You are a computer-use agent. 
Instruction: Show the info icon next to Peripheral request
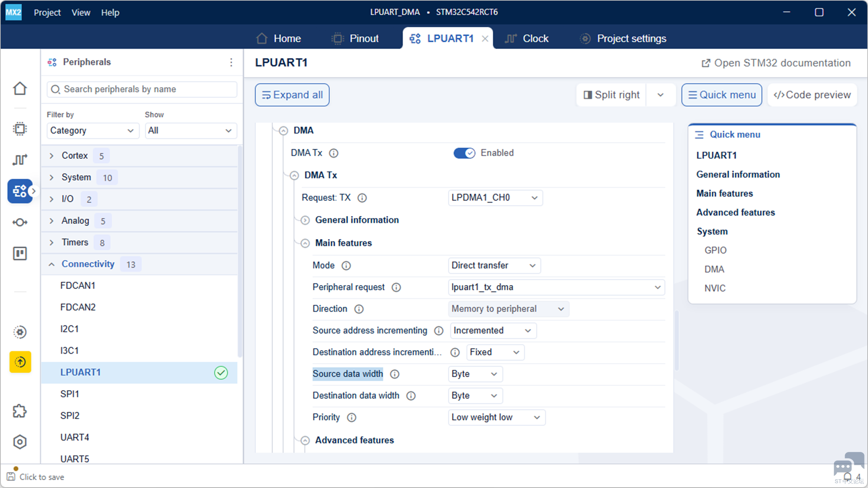pos(396,288)
